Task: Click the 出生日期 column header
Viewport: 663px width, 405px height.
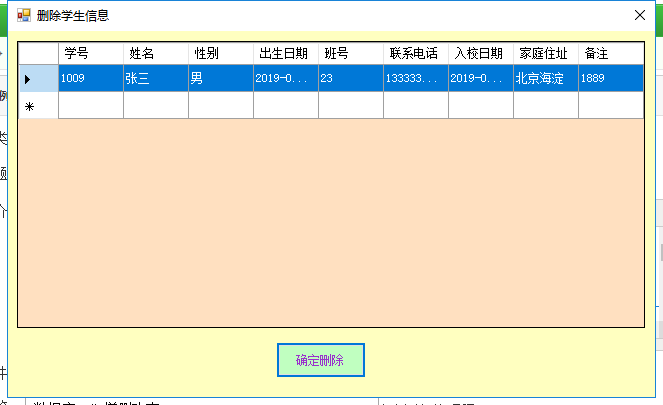Action: point(286,53)
